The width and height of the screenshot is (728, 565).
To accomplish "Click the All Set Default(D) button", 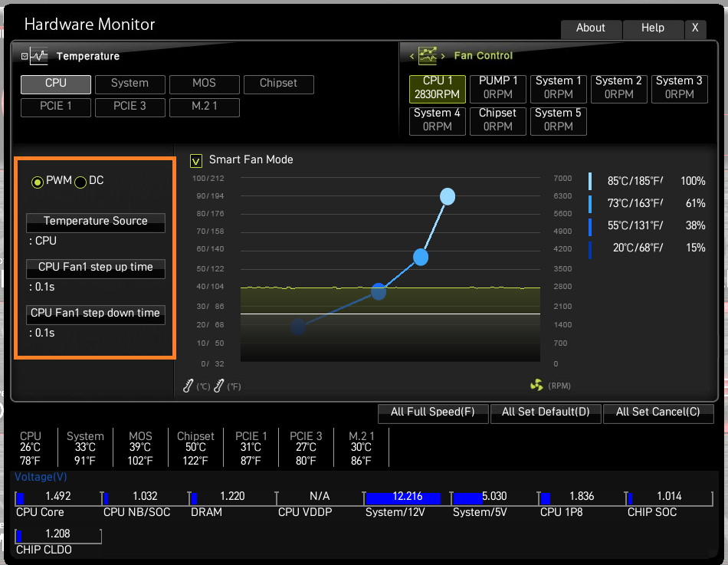I will [546, 413].
